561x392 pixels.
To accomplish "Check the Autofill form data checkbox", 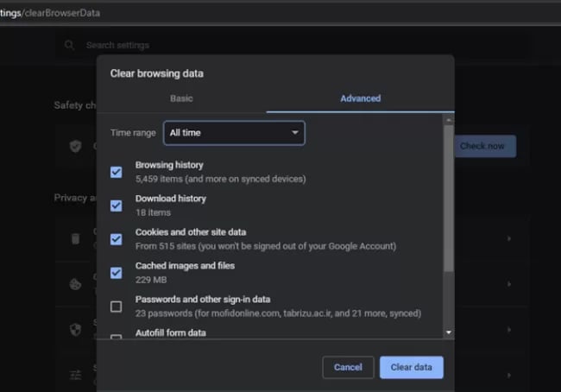I will (116, 337).
